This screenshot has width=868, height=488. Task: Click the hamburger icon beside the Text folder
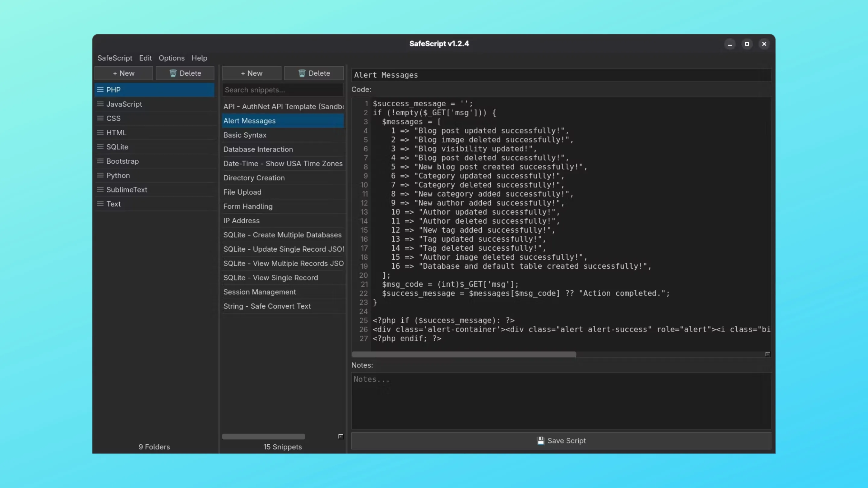(100, 204)
